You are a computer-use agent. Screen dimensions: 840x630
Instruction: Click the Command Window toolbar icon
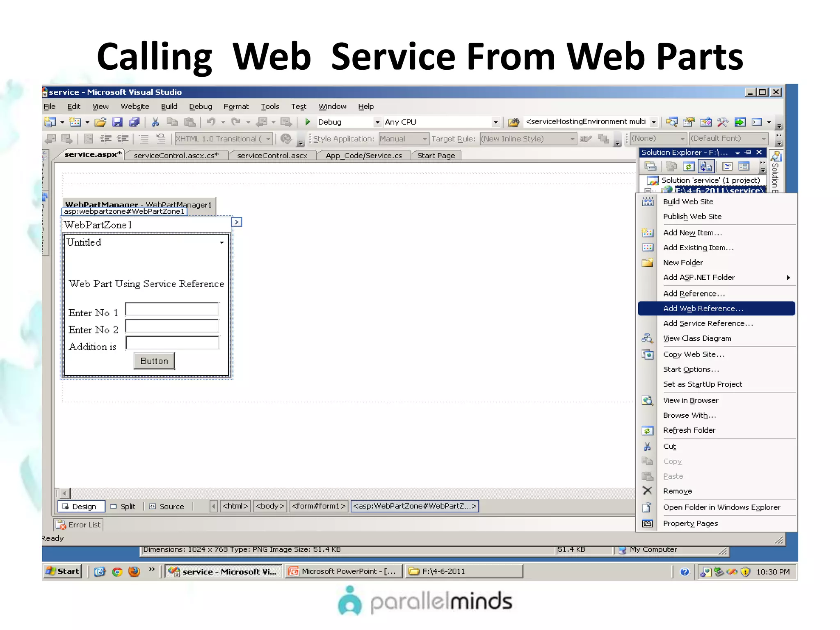[x=757, y=122]
